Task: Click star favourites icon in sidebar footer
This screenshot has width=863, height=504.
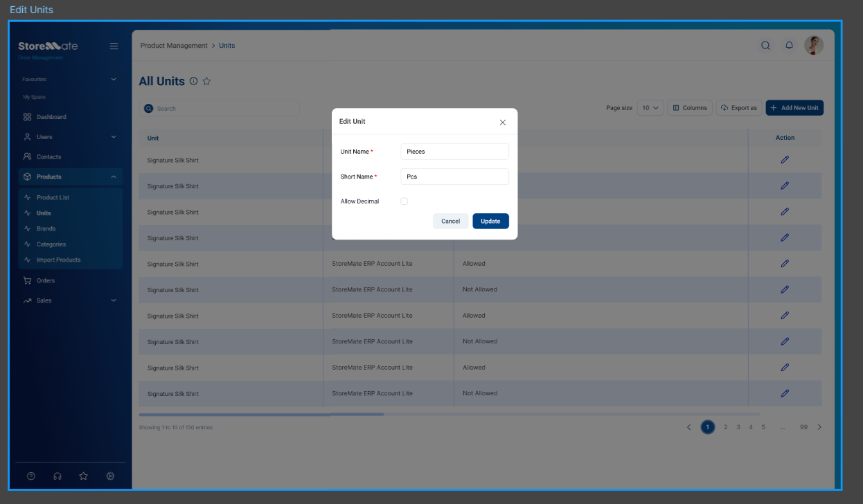Action: [84, 476]
